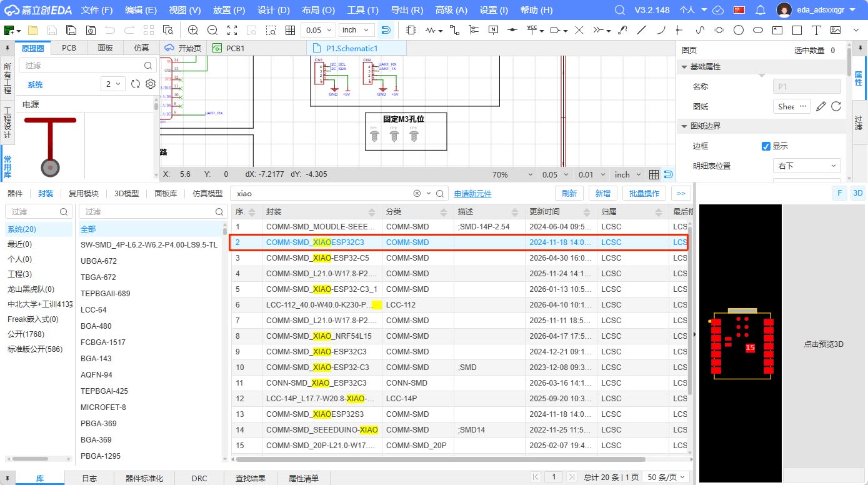868x485 pixels.
Task: Clear the xiao search text
Action: pos(417,193)
